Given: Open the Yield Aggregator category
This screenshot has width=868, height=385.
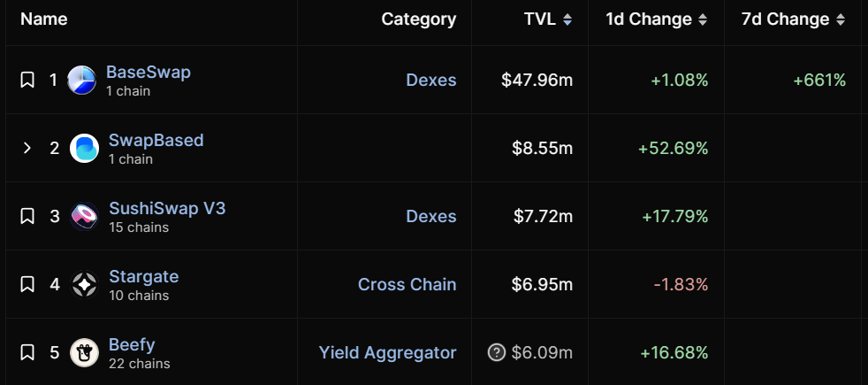Looking at the screenshot, I should tap(387, 352).
